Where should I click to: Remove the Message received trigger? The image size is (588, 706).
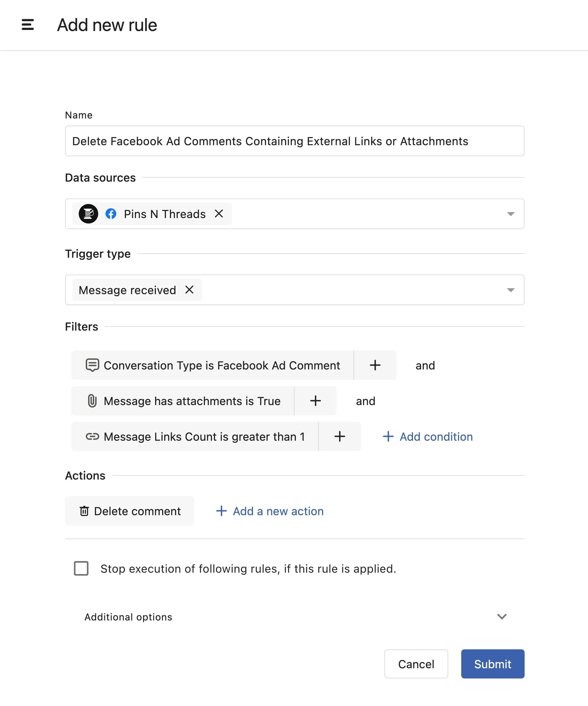190,290
